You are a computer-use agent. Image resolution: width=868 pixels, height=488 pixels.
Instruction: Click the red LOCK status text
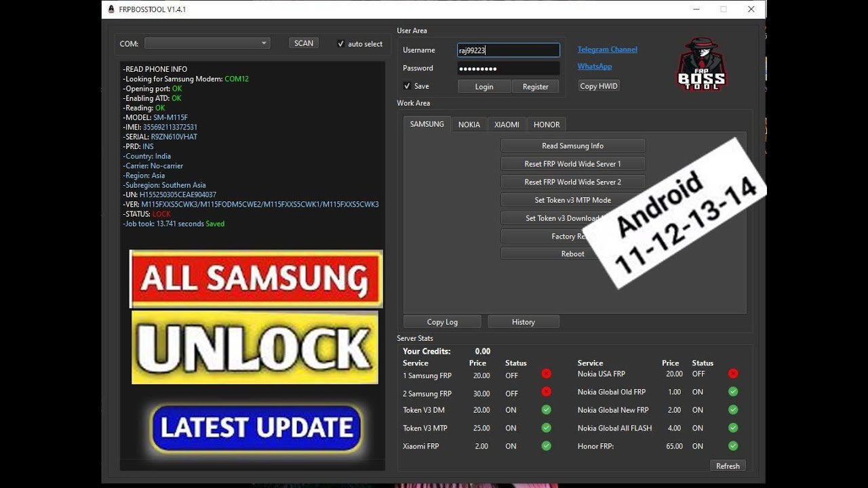(x=161, y=214)
